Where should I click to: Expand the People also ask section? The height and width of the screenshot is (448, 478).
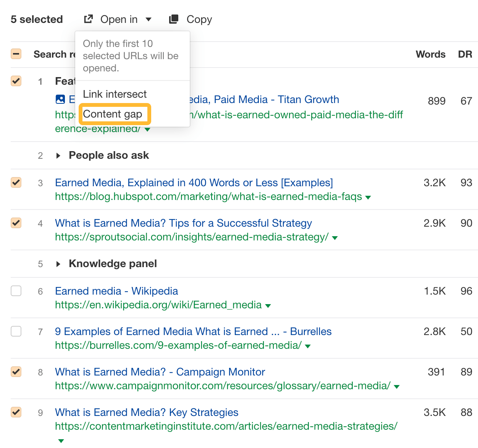coord(58,155)
